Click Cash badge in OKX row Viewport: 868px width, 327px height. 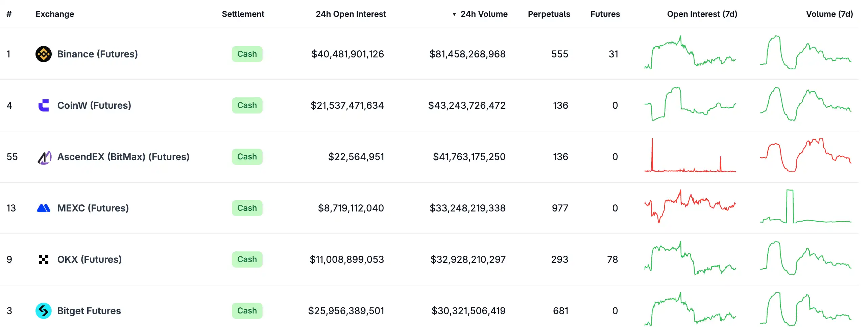tap(247, 259)
